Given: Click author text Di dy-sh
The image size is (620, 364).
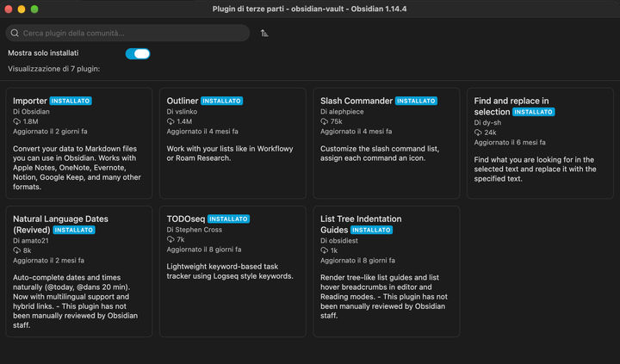Looking at the screenshot, I should pyautogui.click(x=487, y=122).
